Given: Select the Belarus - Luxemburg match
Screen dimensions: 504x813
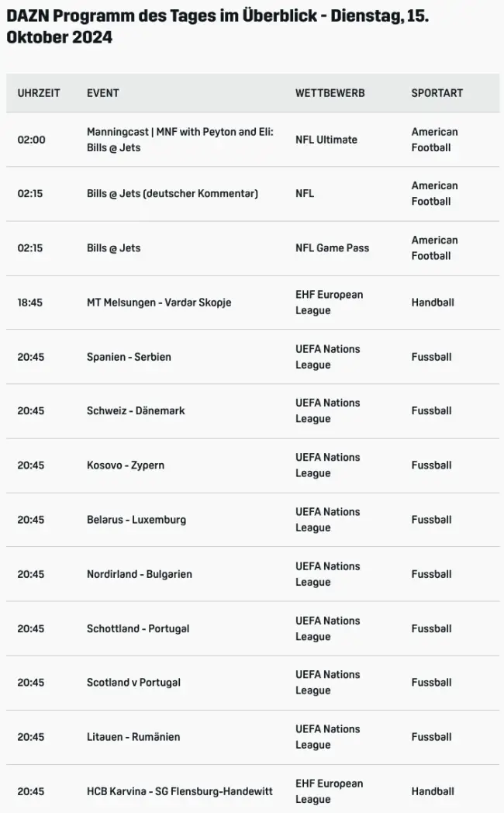Looking at the screenshot, I should 136,520.
